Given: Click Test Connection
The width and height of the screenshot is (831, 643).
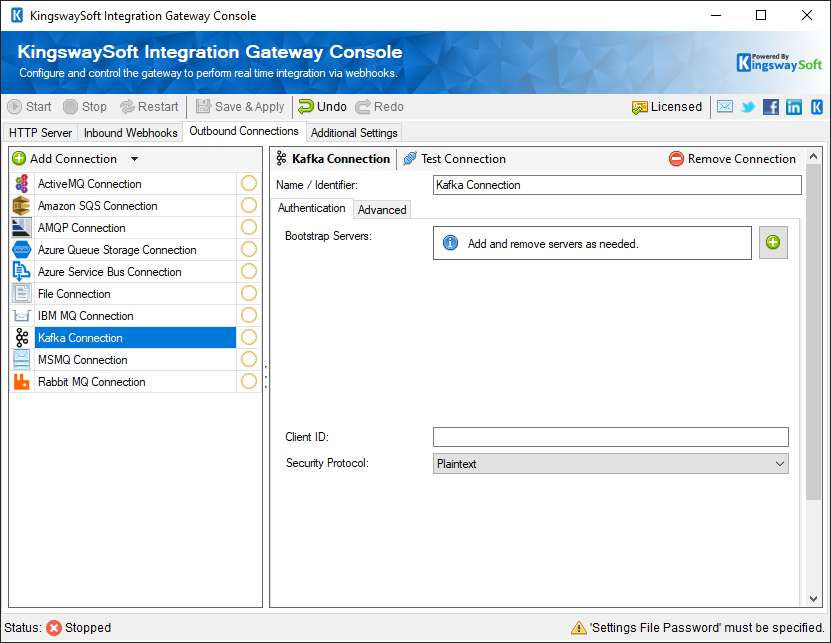Looking at the screenshot, I should (455, 159).
